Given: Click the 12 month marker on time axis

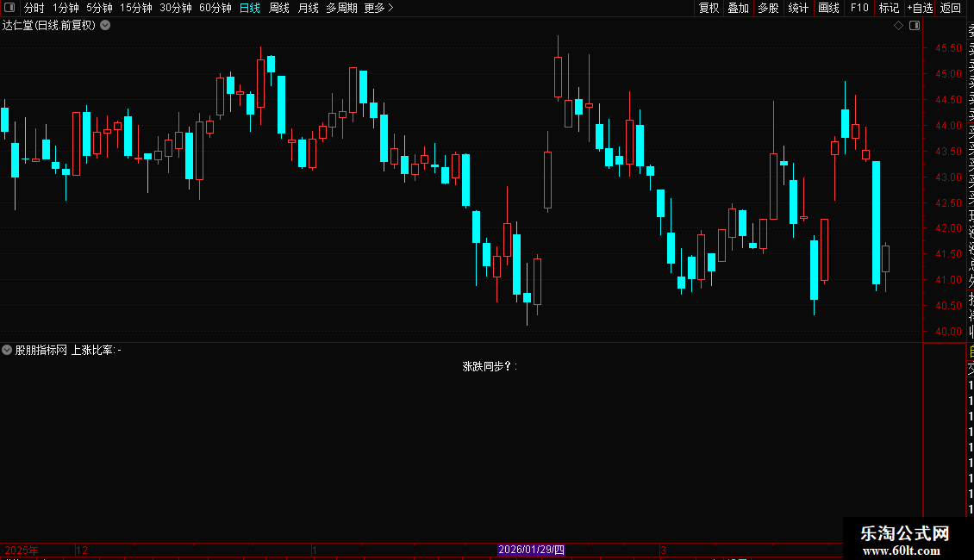Looking at the screenshot, I should tap(81, 550).
